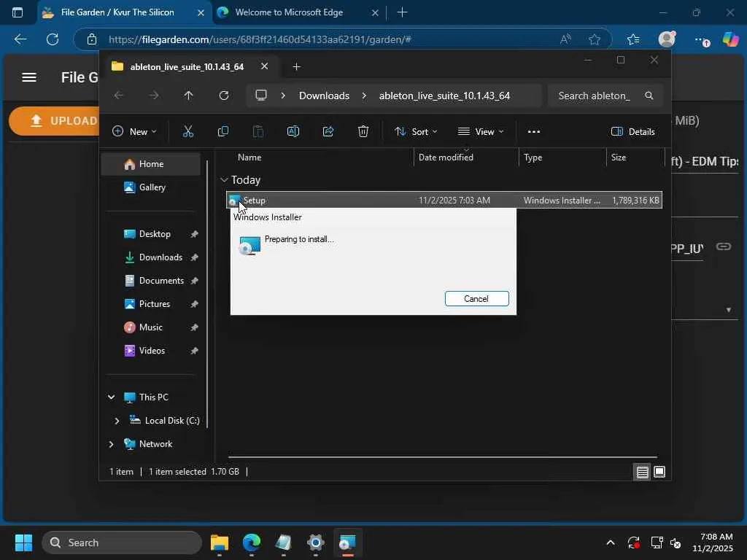This screenshot has height=560, width=747.
Task: Switch to large thumbnails view icon in status bar
Action: point(659,472)
